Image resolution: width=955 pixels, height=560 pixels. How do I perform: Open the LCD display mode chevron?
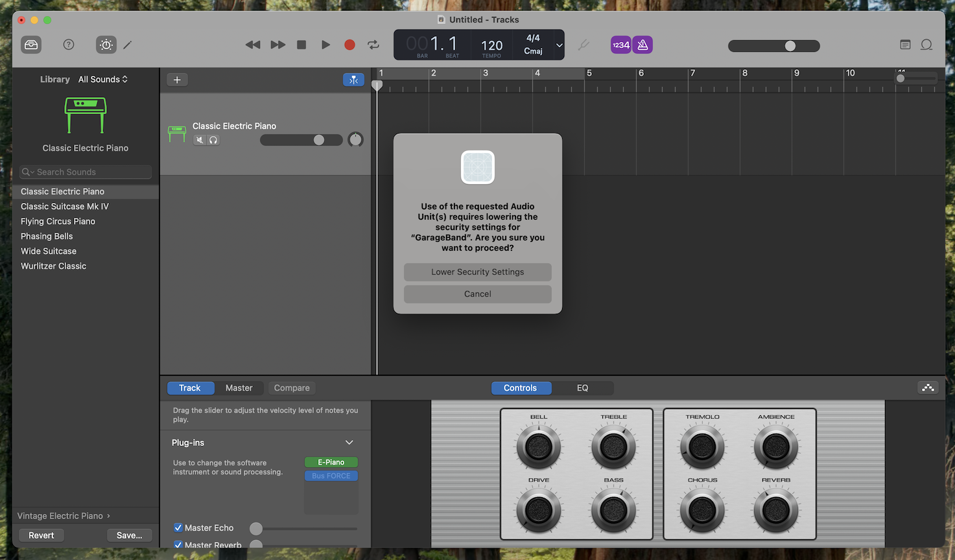click(x=560, y=45)
